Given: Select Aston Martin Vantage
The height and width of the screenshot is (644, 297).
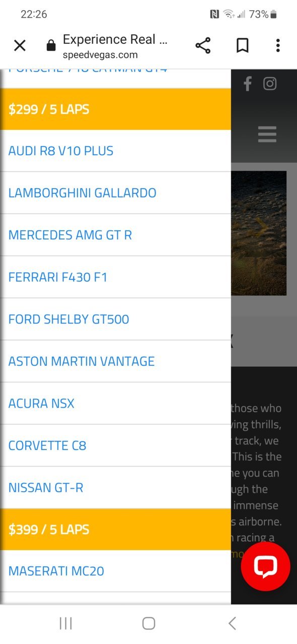Looking at the screenshot, I should click(x=115, y=361).
